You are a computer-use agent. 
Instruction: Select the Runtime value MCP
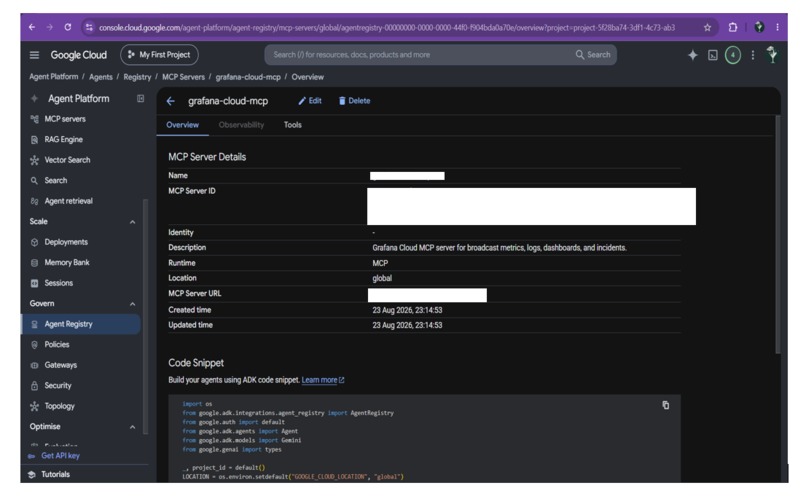[x=380, y=263]
